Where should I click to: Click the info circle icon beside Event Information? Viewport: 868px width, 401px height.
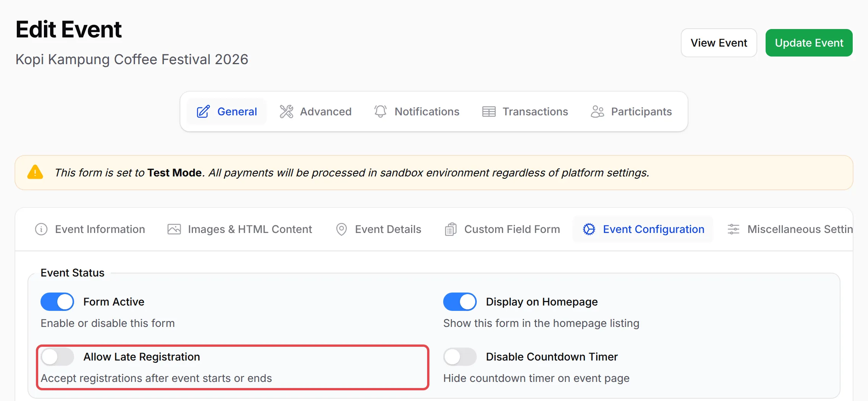41,229
